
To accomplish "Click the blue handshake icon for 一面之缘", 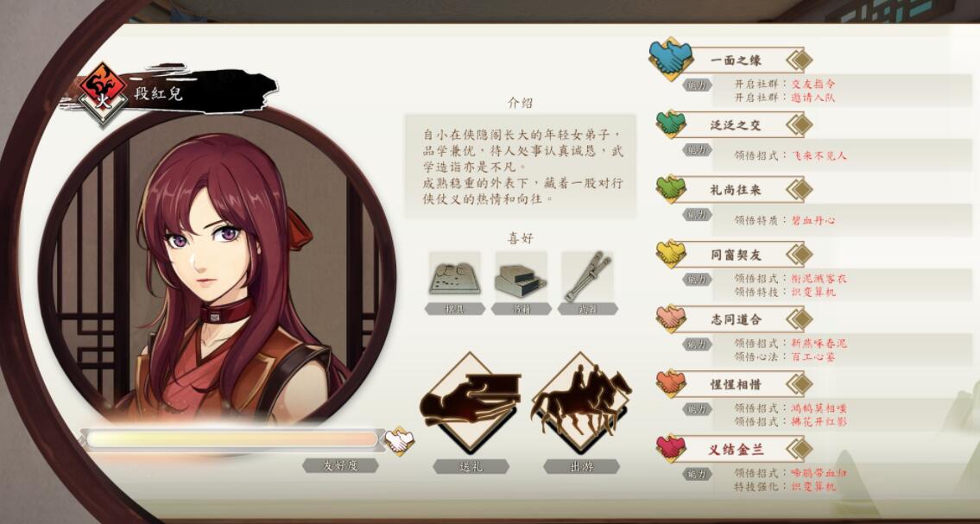I will tap(670, 59).
